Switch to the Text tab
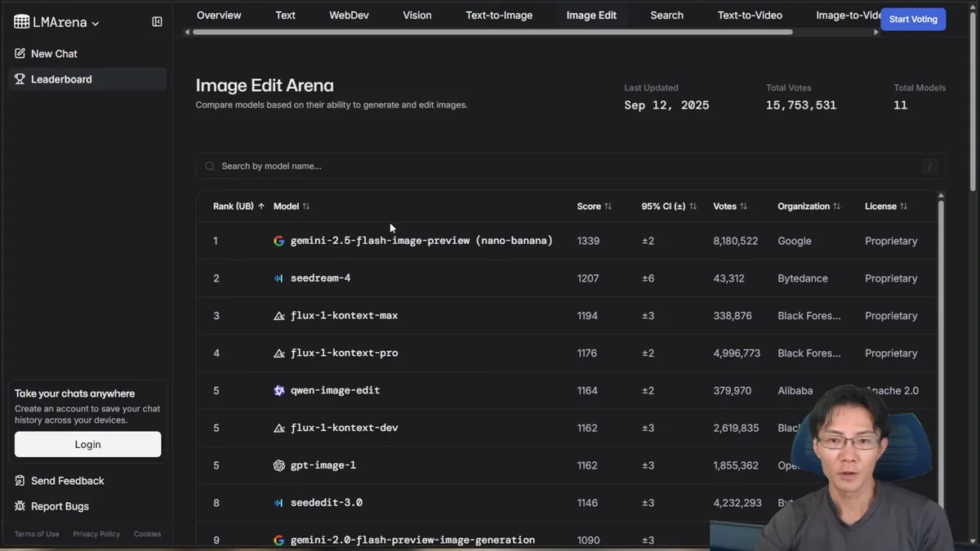The width and height of the screenshot is (980, 551). click(285, 15)
